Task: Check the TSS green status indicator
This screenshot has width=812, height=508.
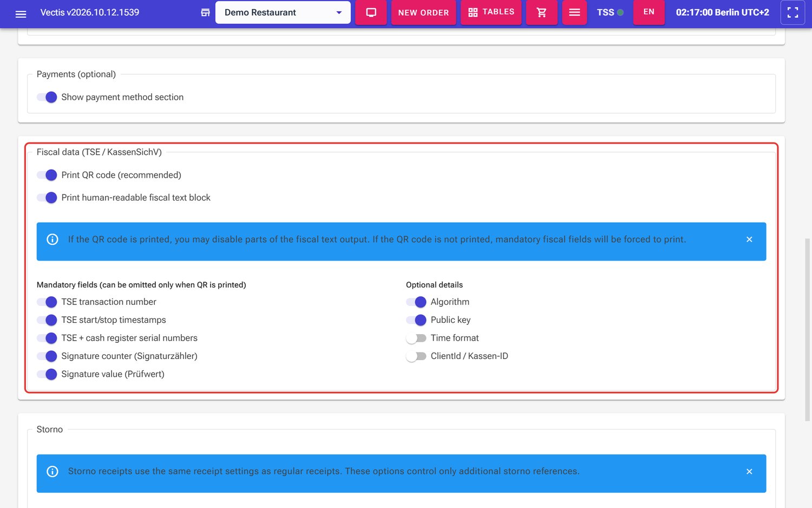Action: pyautogui.click(x=620, y=12)
